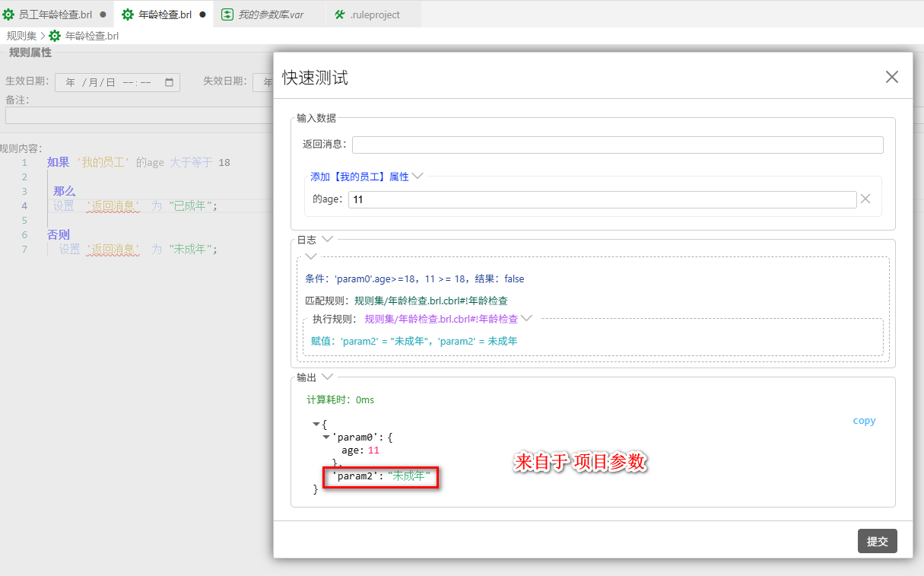Expand 添加【我的员工】属性 dropdown
This screenshot has height=576, width=924.
[x=418, y=177]
